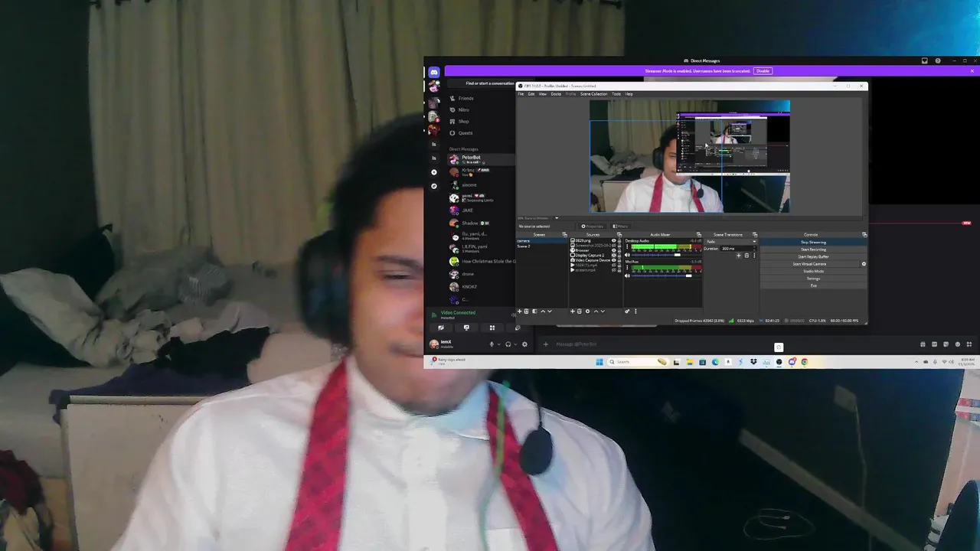Open the OBS File menu
Screen dimensions: 980x551
(521, 94)
